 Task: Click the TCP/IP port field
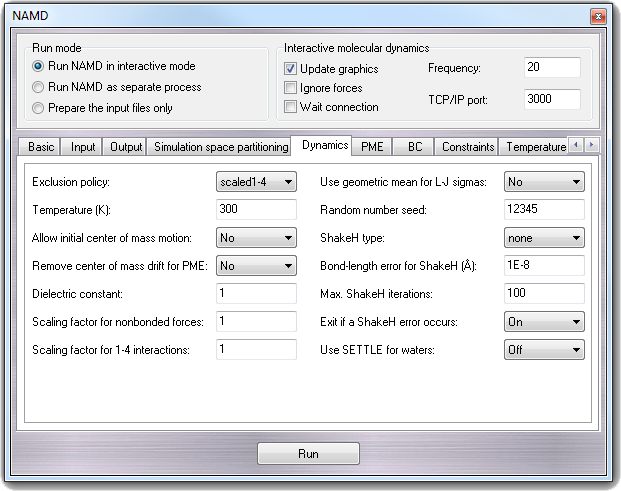pyautogui.click(x=552, y=99)
